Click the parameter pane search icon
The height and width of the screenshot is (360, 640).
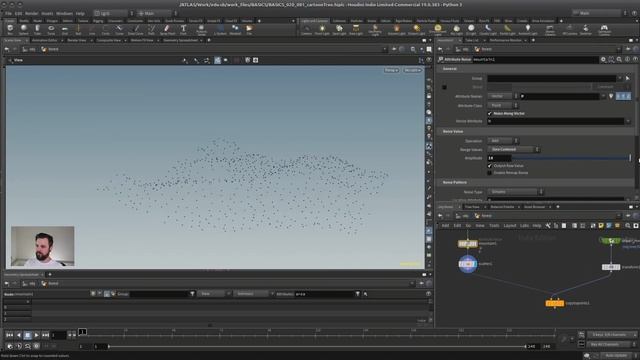tap(619, 60)
